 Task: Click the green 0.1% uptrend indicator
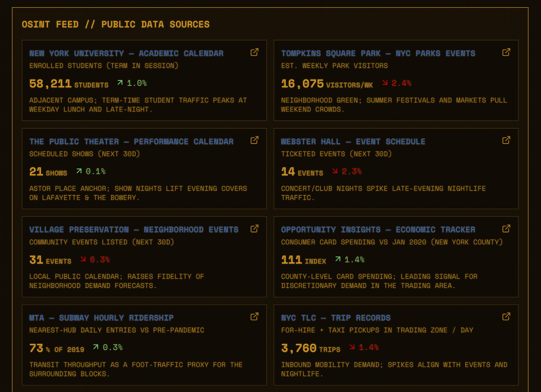click(91, 171)
